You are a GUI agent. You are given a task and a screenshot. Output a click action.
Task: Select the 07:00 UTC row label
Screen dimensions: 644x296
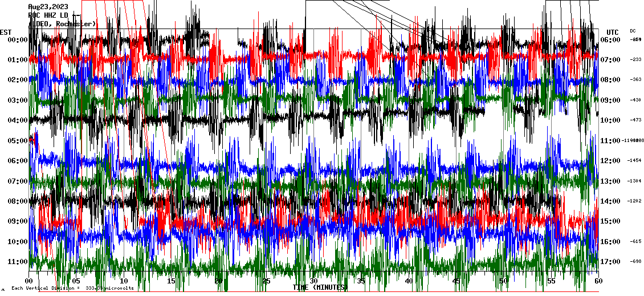tap(612, 60)
